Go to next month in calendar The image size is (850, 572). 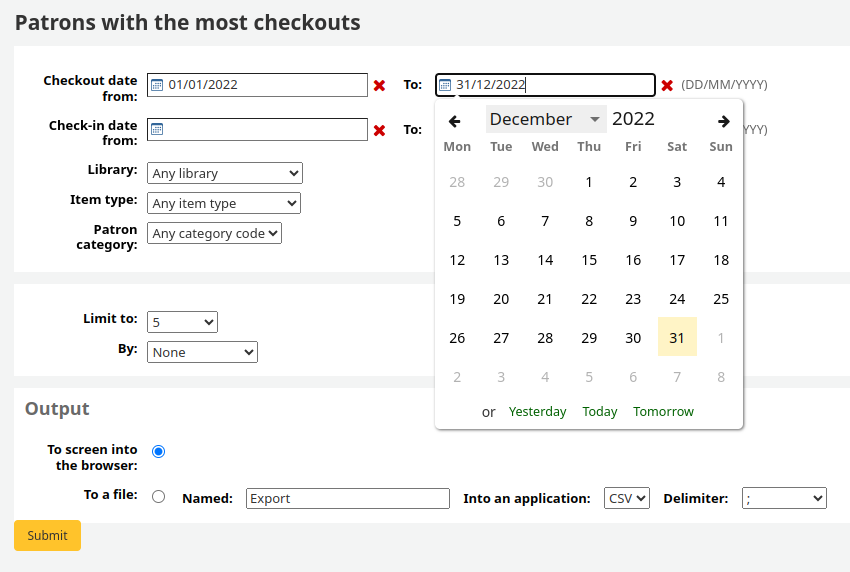click(x=723, y=121)
